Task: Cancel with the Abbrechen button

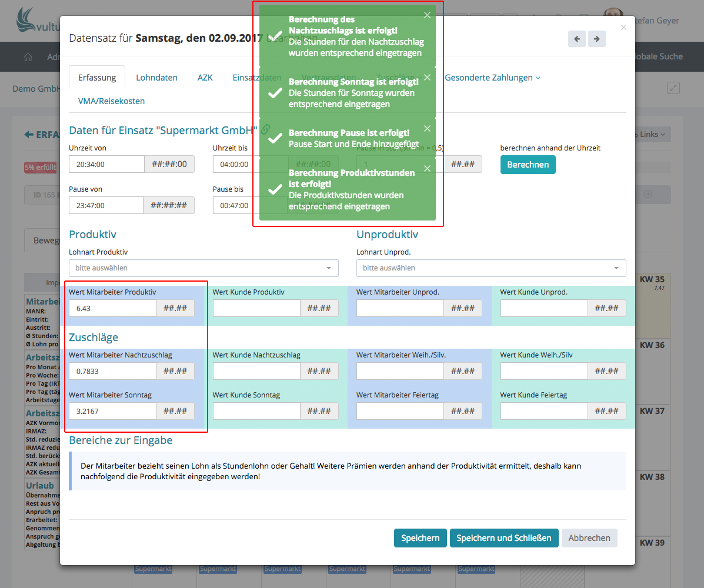Action: [x=589, y=538]
